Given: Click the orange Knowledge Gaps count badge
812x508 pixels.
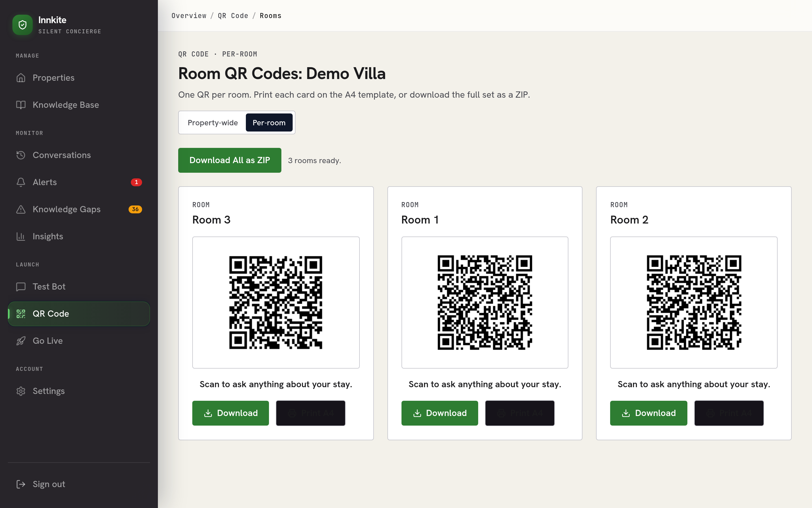Looking at the screenshot, I should click(135, 209).
